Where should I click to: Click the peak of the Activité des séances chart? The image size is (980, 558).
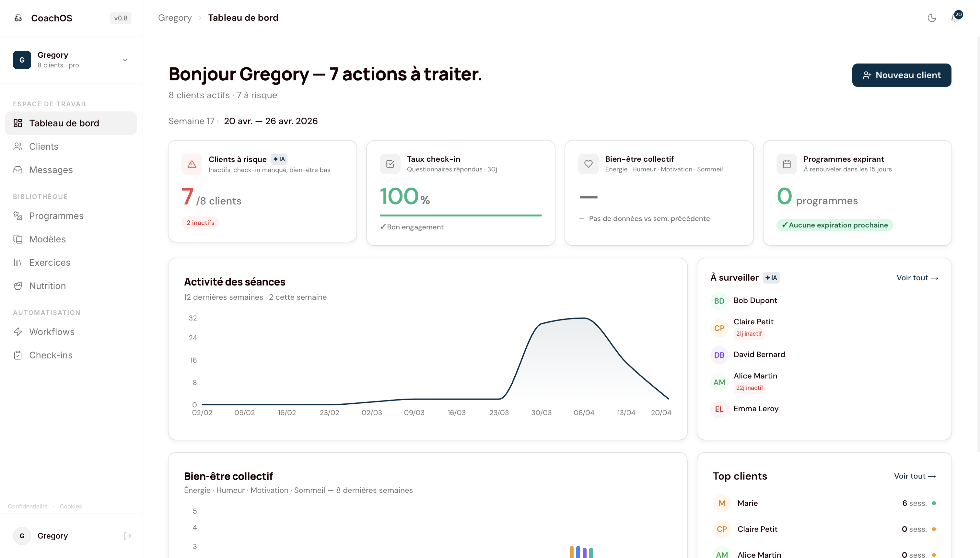tap(583, 318)
